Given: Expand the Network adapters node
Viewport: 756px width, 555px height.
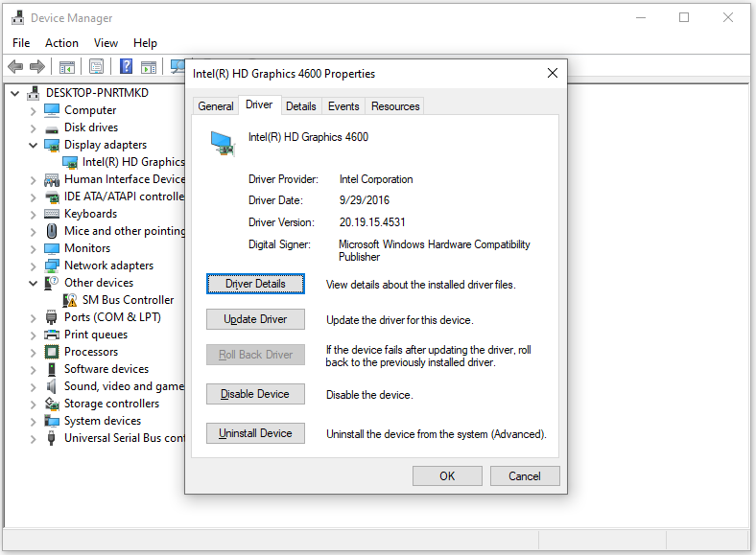Looking at the screenshot, I should [33, 266].
